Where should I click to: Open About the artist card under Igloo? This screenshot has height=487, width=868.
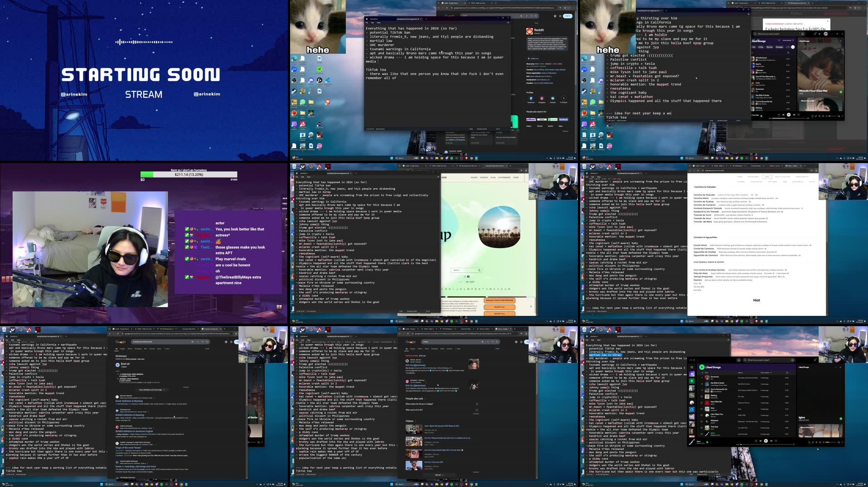(820, 431)
